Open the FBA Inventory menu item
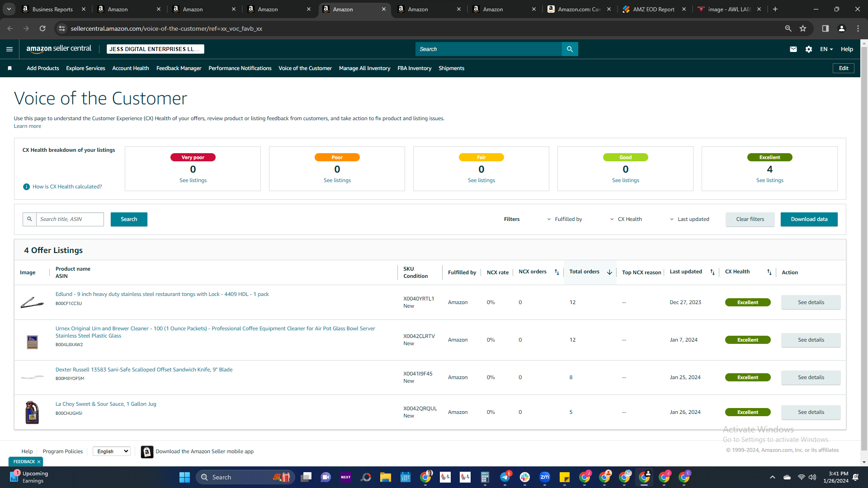The image size is (868, 488). (x=415, y=68)
